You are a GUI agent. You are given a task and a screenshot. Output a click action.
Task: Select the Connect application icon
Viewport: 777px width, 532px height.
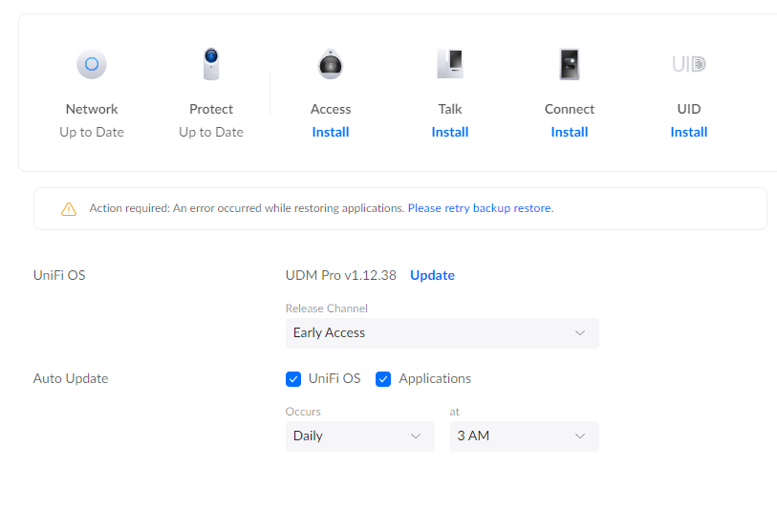coord(570,65)
